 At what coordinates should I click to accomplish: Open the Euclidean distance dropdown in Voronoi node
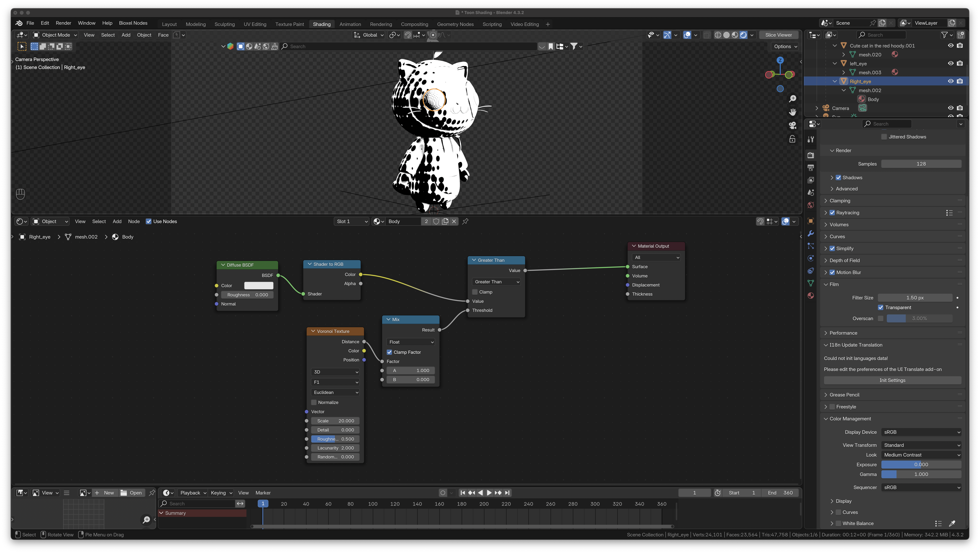[x=335, y=392]
